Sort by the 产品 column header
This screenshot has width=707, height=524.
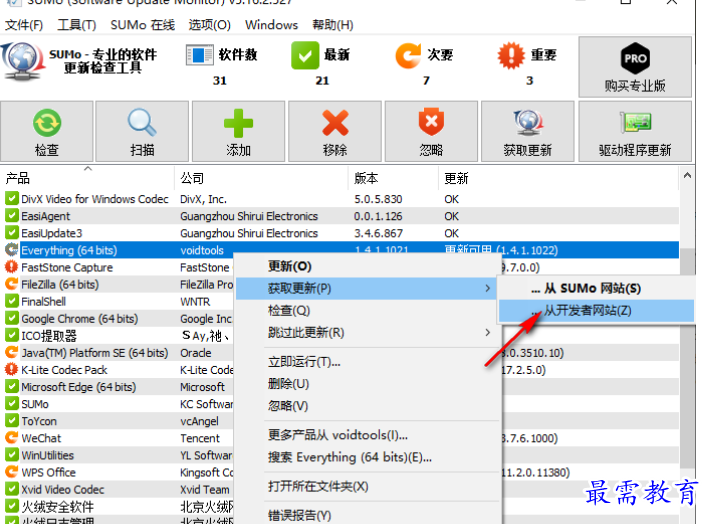87,178
